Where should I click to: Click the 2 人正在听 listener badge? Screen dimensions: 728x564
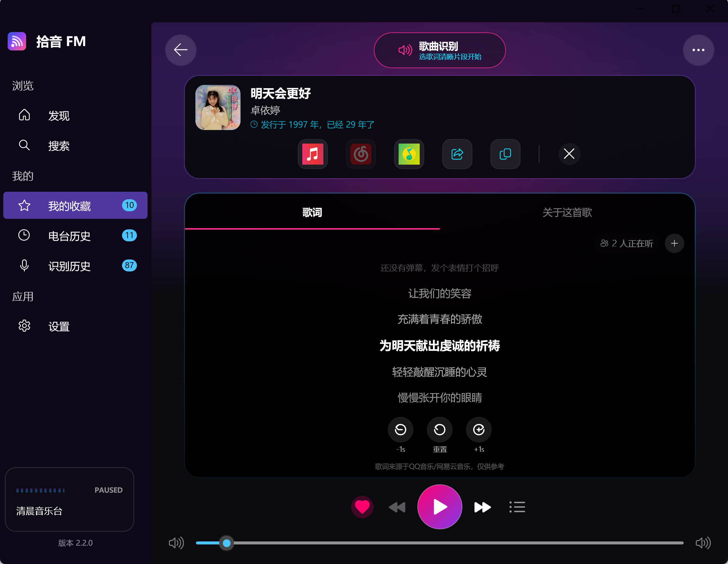click(x=627, y=243)
